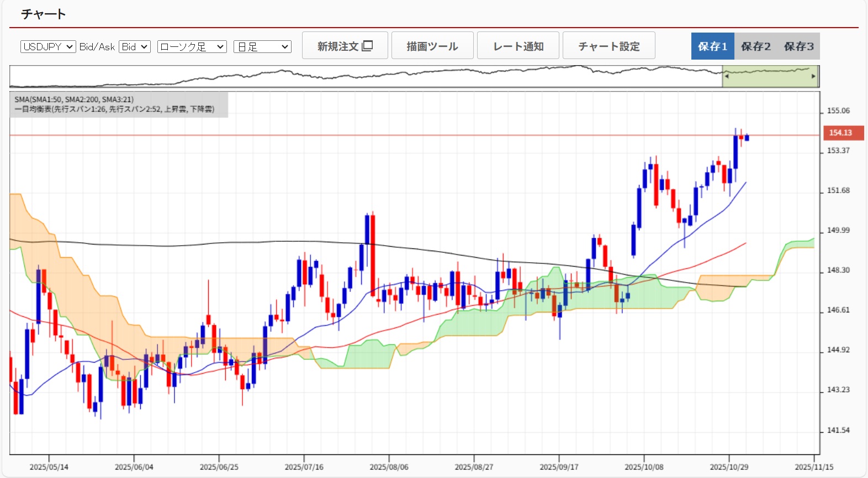Expand the Bid/Ask selector dropdown
Screen dimensions: 868x478
click(x=135, y=47)
